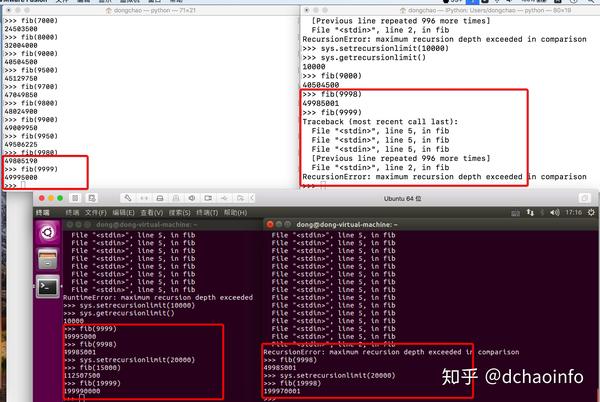This screenshot has height=402, width=600.
Task: Open the 文件(F) menu in Ubuntu terminal
Action: 96,213
